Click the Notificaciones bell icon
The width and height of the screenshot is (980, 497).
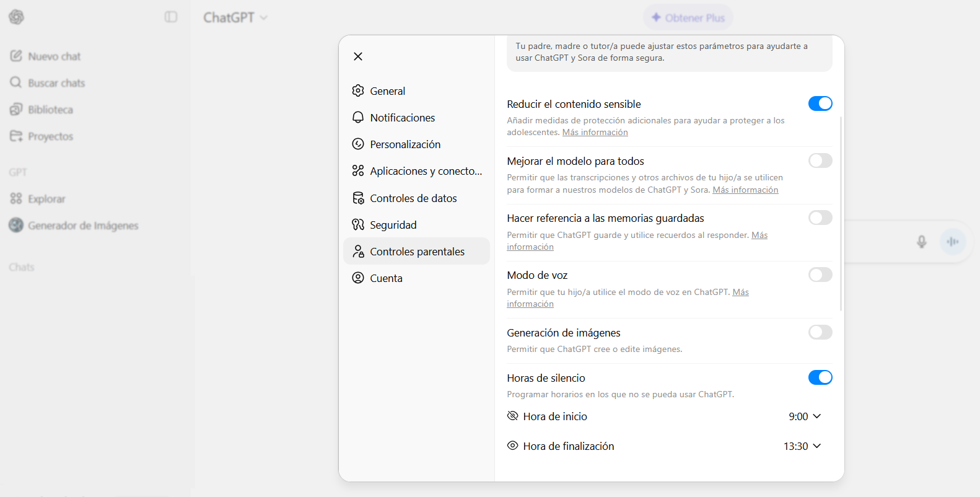click(358, 118)
